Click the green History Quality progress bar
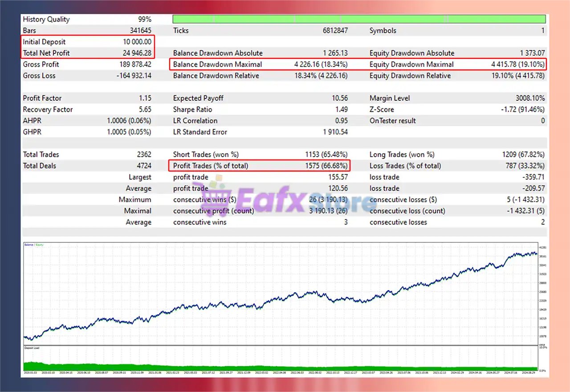This screenshot has width=570, height=392. click(358, 19)
